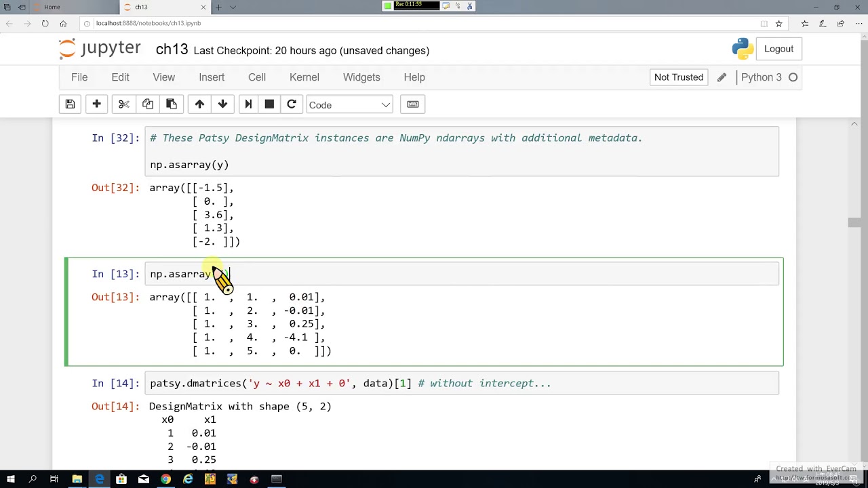Viewport: 868px width, 488px height.
Task: Open Task View on the taskbar
Action: click(54, 479)
